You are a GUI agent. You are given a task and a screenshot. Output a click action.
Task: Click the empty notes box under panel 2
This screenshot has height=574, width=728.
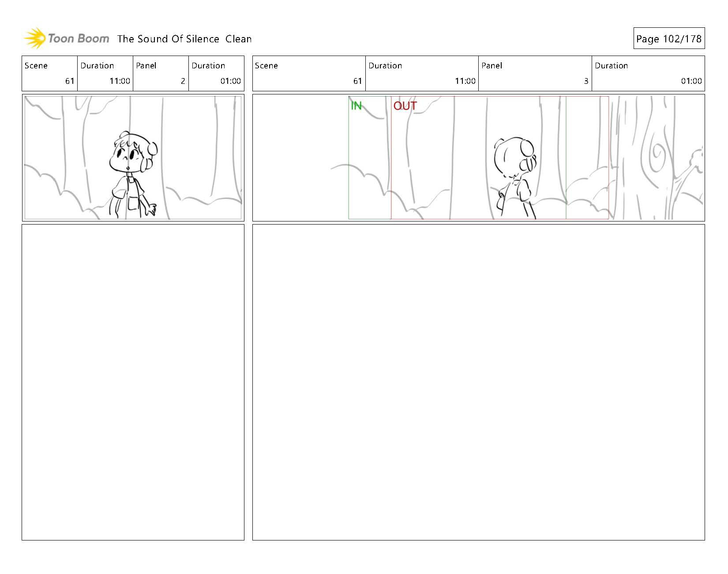(133, 382)
